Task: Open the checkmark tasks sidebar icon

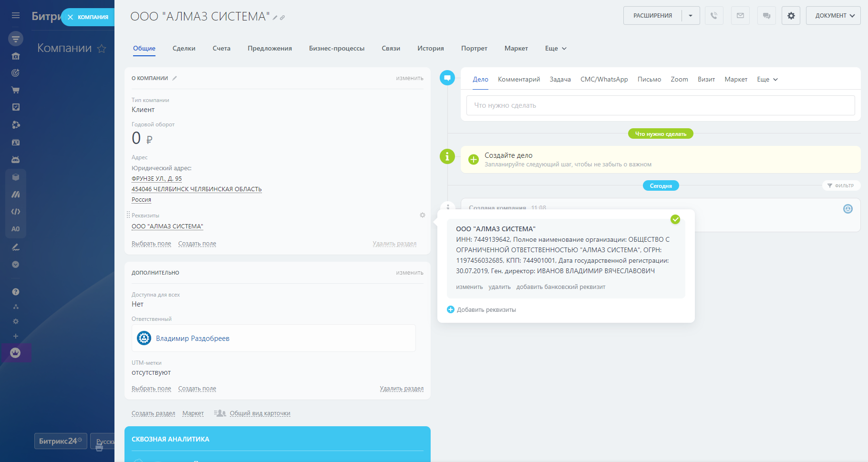Action: coord(16,107)
